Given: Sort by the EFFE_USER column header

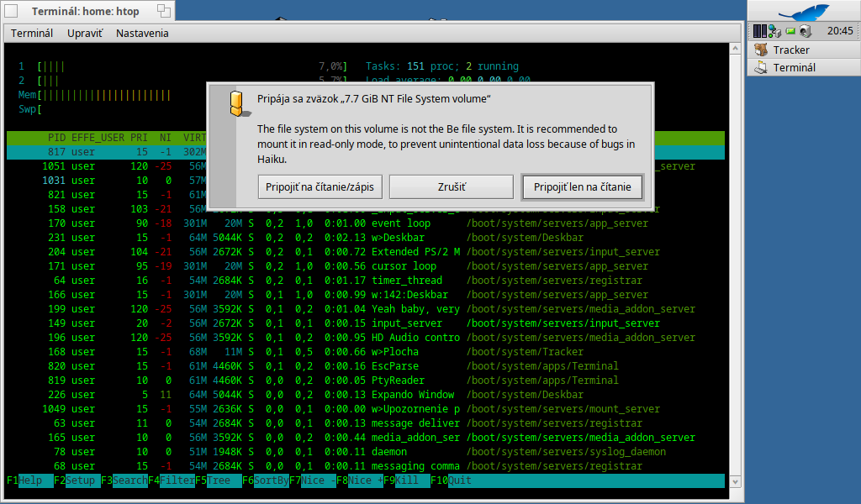Looking at the screenshot, I should [98, 138].
